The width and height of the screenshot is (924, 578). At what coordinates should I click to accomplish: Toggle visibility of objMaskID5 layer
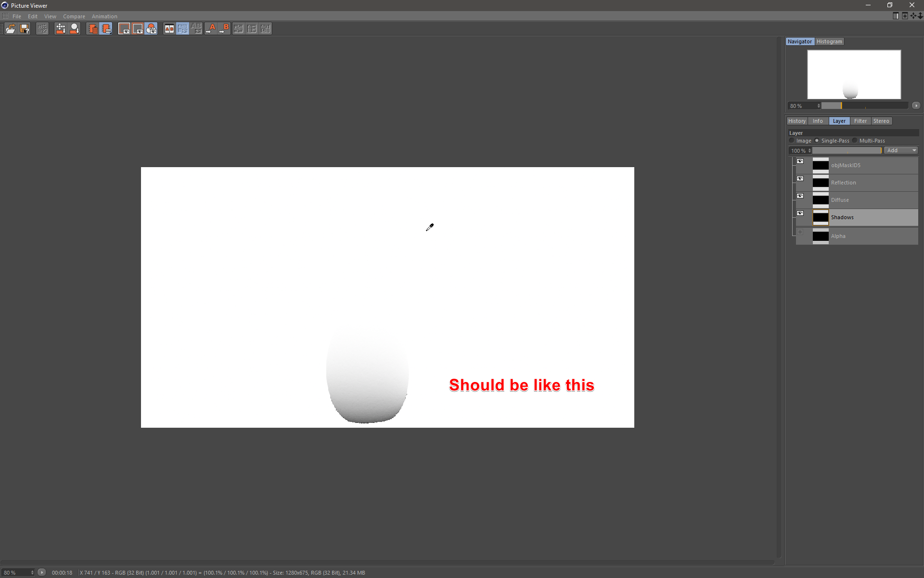pos(800,161)
